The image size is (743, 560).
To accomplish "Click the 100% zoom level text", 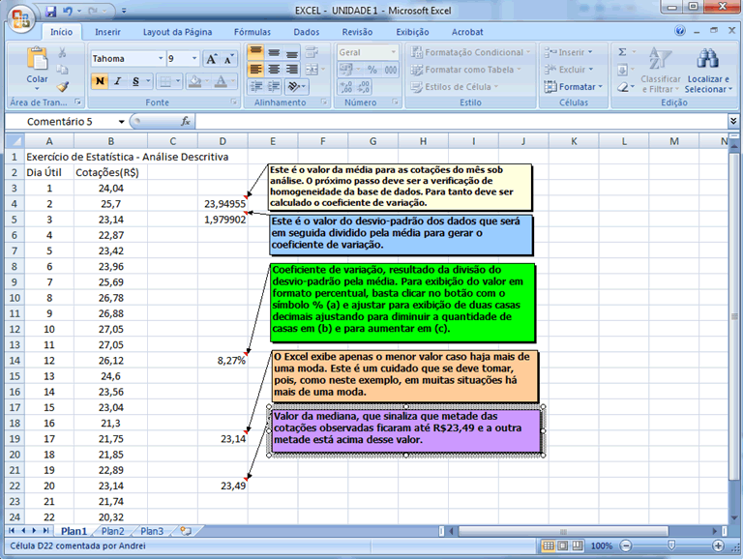I will (601, 545).
